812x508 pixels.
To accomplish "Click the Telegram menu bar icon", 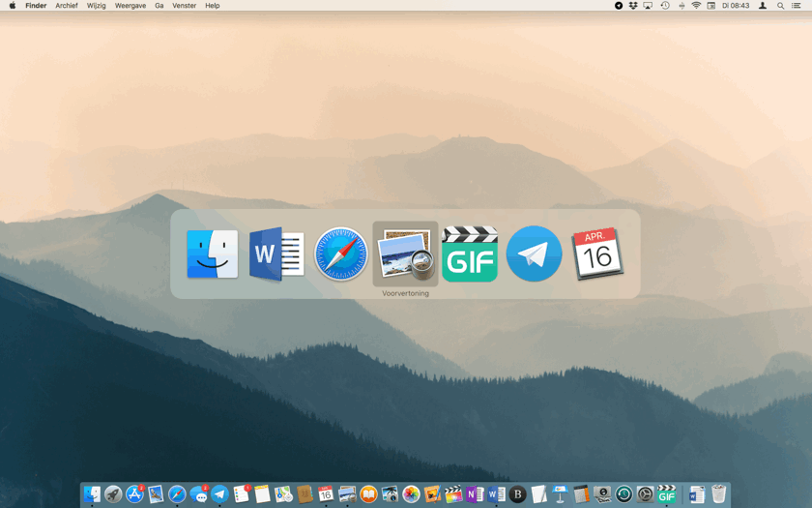I will [x=619, y=6].
